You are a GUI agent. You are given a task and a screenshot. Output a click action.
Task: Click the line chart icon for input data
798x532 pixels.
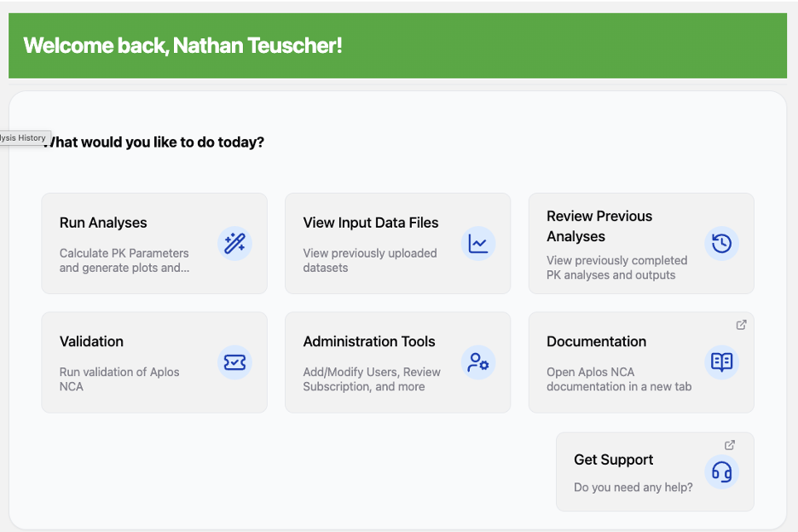[478, 244]
